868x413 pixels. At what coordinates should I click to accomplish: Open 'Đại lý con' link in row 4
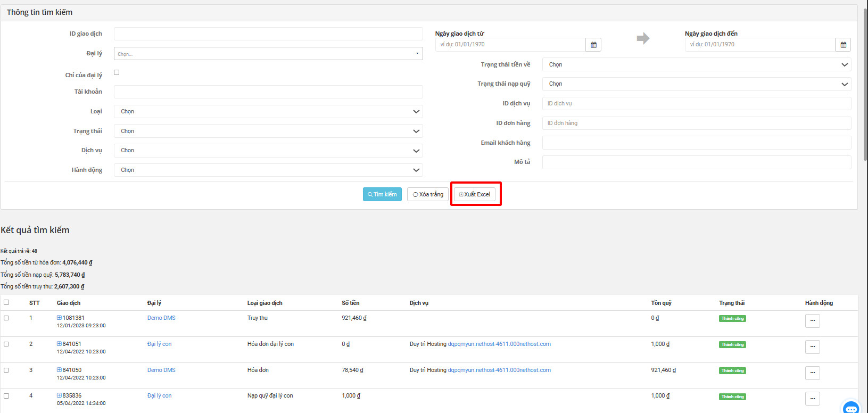pyautogui.click(x=160, y=395)
